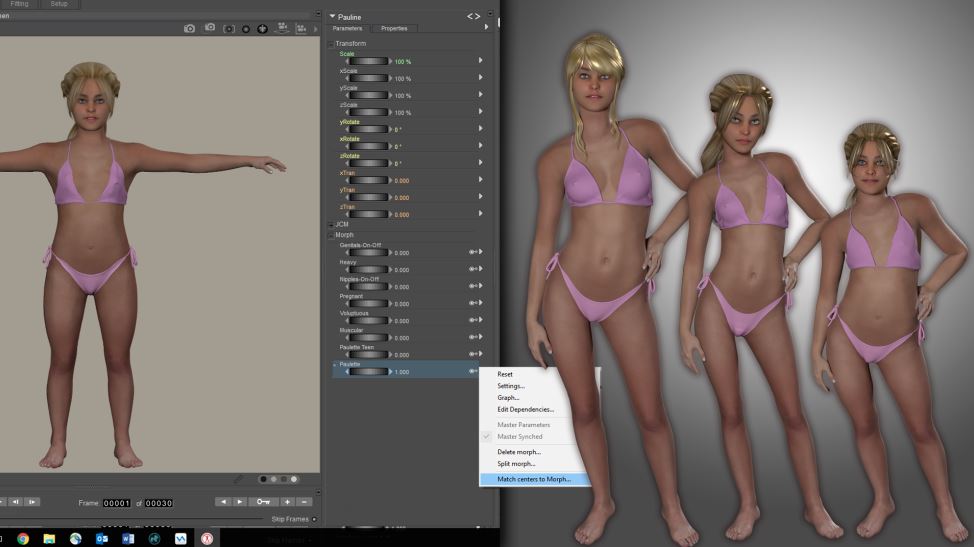This screenshot has height=547, width=974.
Task: Open the yRotate parameter options arrow
Action: tap(480, 129)
